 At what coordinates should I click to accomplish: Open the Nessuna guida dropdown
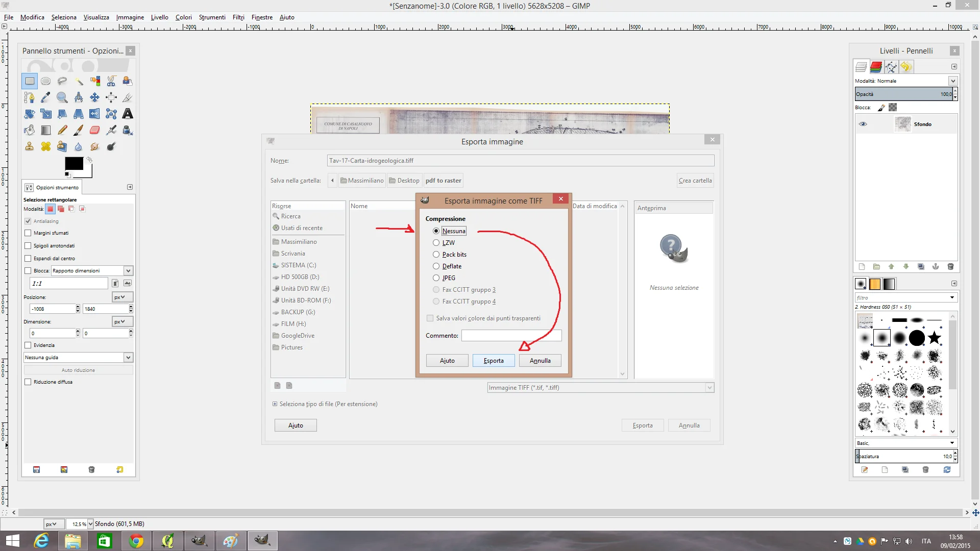(x=78, y=358)
